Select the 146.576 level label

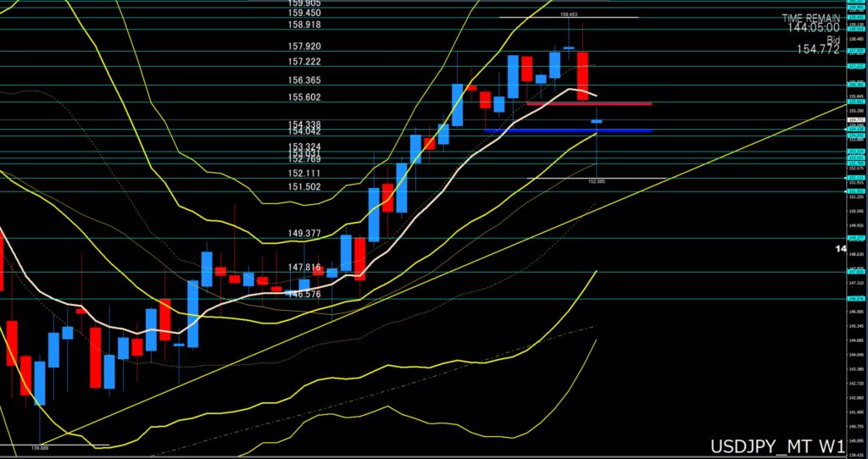tap(303, 294)
